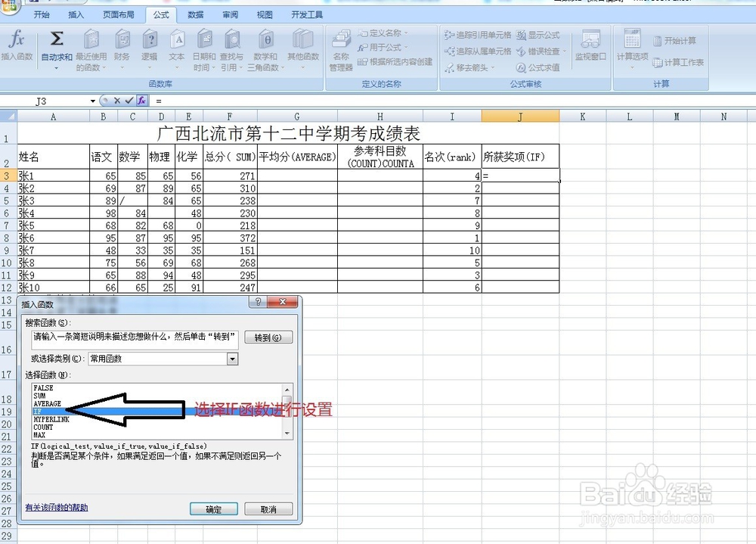Screen dimensions: 756x544
Task: Open the 页面布局 ribbon tab
Action: pos(119,14)
